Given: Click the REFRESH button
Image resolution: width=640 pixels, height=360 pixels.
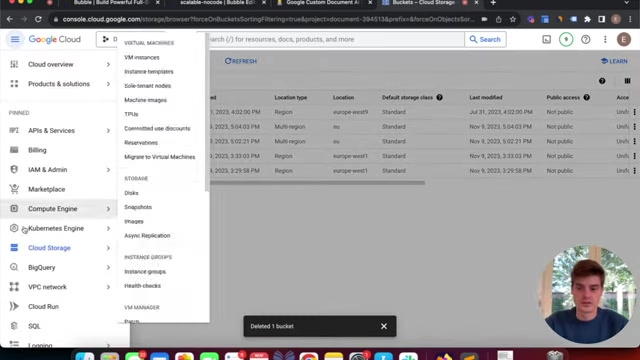Looking at the screenshot, I should (241, 61).
